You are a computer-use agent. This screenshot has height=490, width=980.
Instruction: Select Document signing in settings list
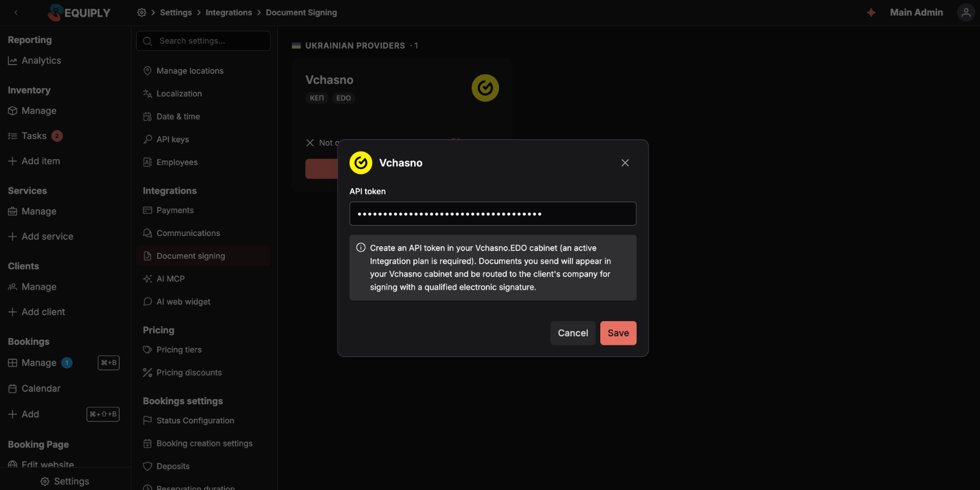click(203, 256)
